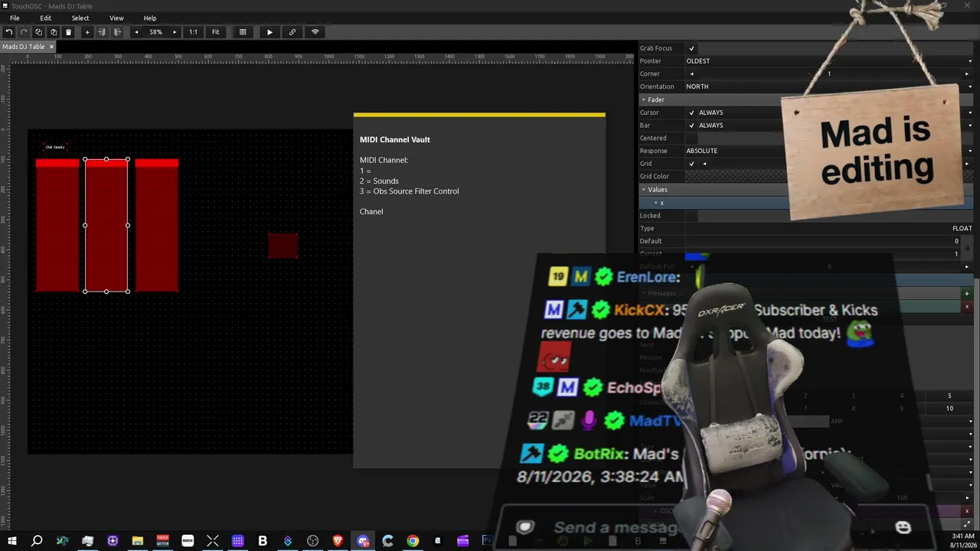Start the layout with the Play button
Viewport: 980px width, 551px height.
click(269, 32)
